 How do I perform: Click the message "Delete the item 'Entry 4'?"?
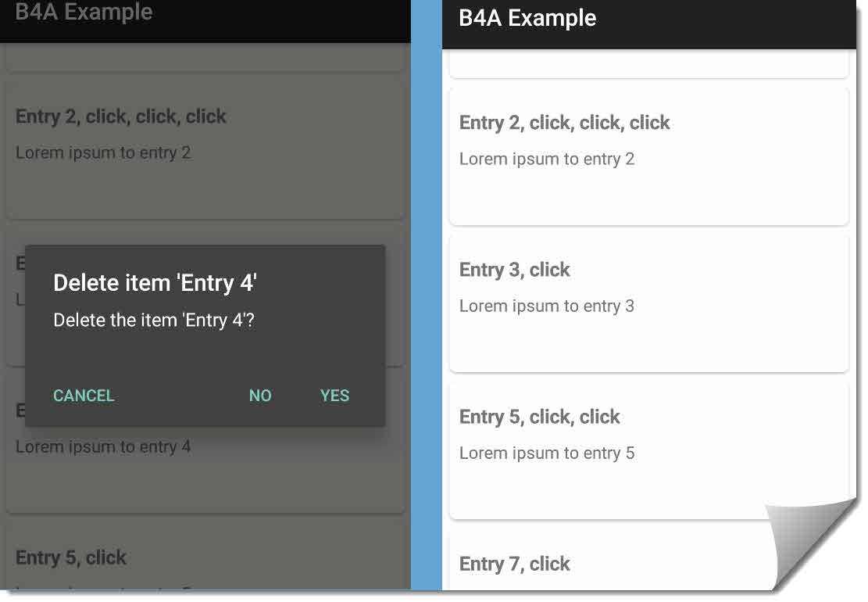pos(154,321)
